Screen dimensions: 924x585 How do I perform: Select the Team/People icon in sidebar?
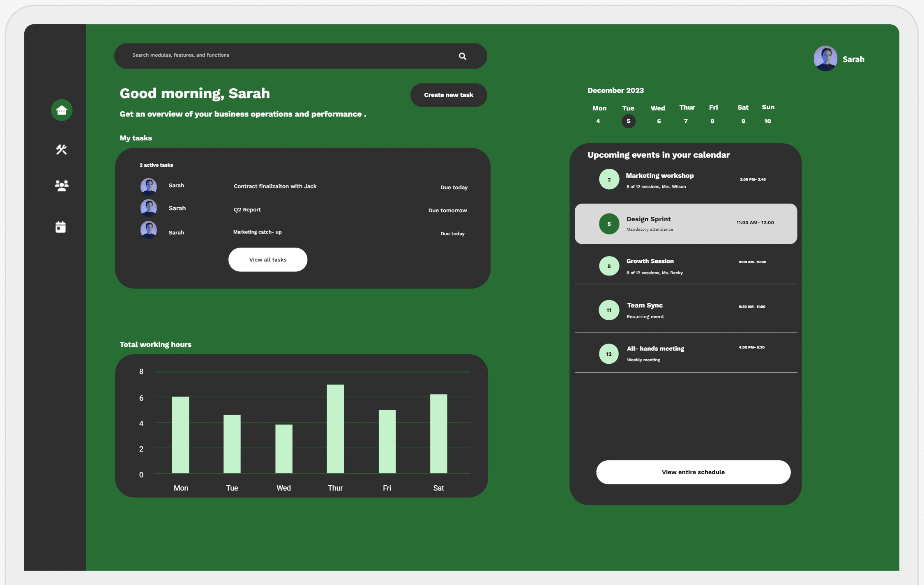pos(61,186)
